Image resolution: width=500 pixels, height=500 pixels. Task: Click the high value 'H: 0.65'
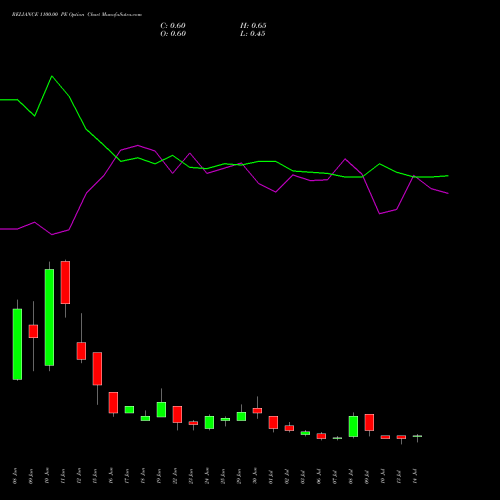[x=253, y=26]
